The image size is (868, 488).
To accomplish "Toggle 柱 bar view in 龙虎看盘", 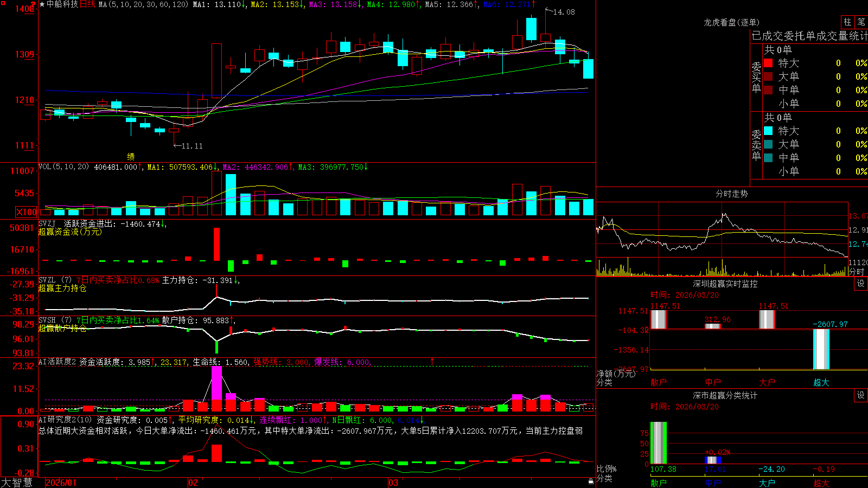I will pyautogui.click(x=847, y=22).
